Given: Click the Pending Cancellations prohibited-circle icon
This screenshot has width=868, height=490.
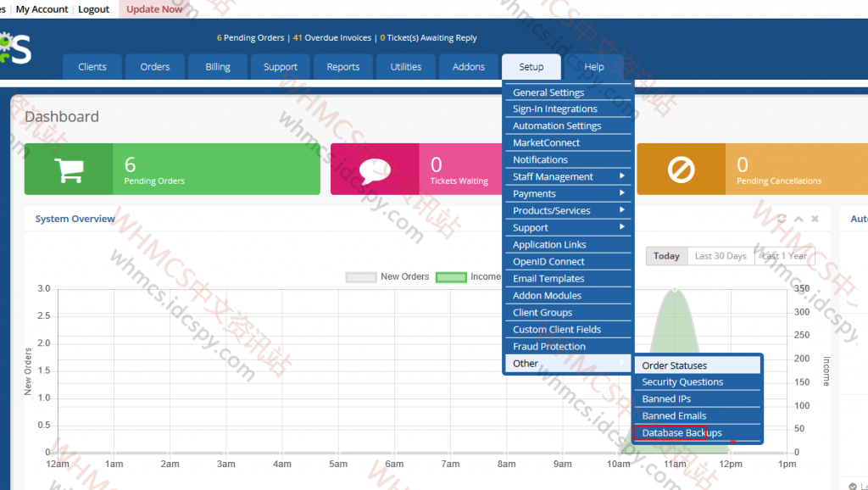Looking at the screenshot, I should (681, 170).
